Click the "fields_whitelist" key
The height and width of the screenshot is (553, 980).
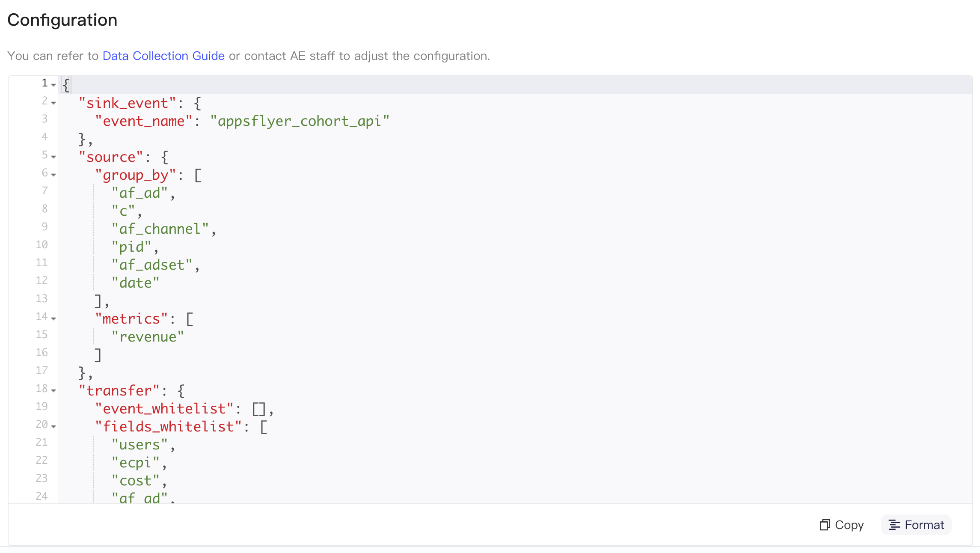(168, 427)
